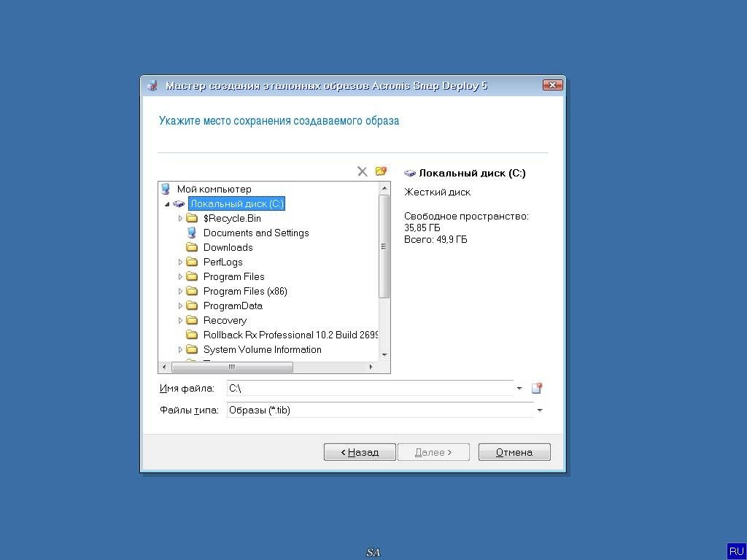Select the Recovery row text
Image resolution: width=747 pixels, height=560 pixels.
coord(225,321)
